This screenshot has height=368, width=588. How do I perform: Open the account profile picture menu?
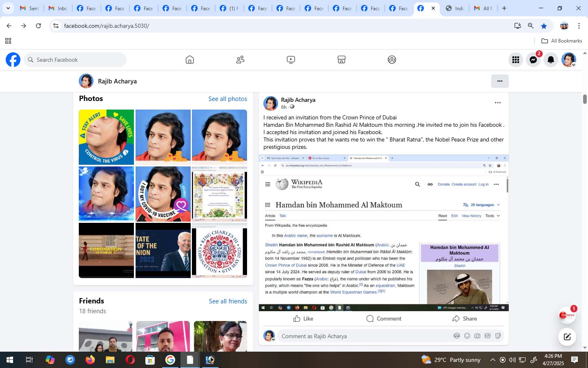coord(568,60)
